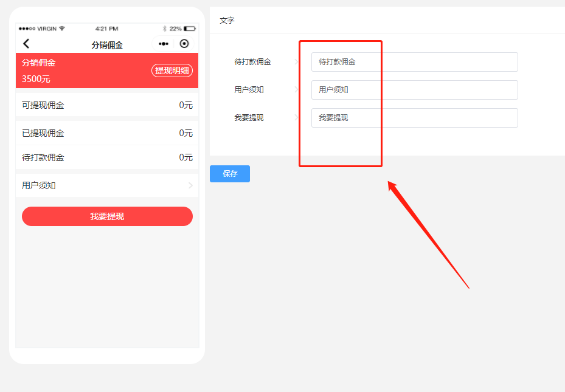This screenshot has width=565, height=392.
Task: Click the 分销佣金 page title
Action: [107, 45]
